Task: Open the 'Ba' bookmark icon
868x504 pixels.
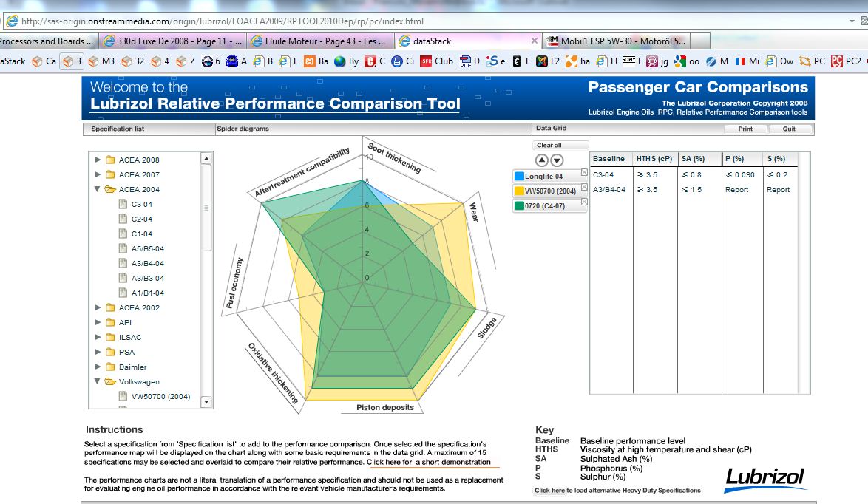Action: (310, 61)
